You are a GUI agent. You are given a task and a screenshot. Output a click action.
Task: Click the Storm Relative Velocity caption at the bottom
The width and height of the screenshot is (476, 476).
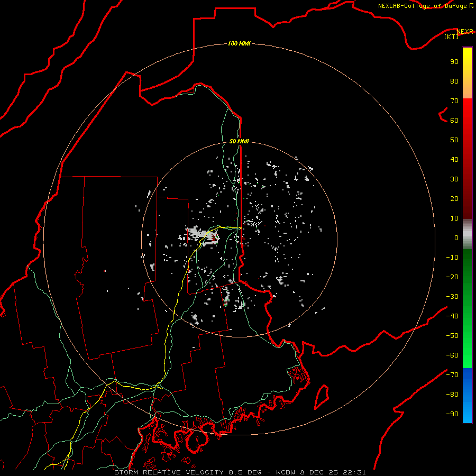240,472
